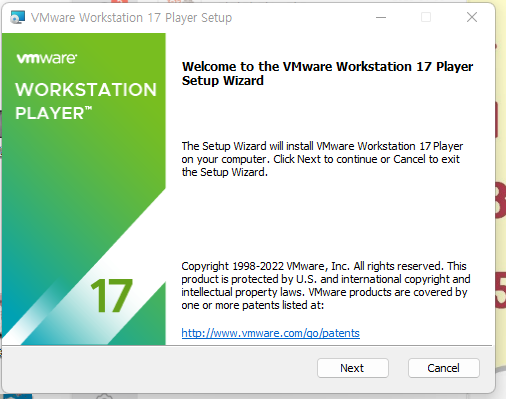
Task: Click the 'WORKSTATION PLAYER' banner text
Action: pyautogui.click(x=86, y=101)
